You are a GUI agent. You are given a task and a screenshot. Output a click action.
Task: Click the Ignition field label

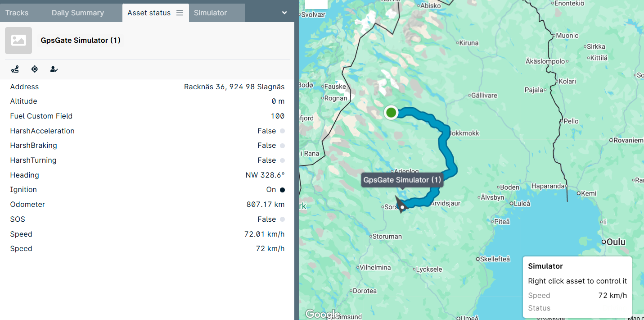coord(23,190)
